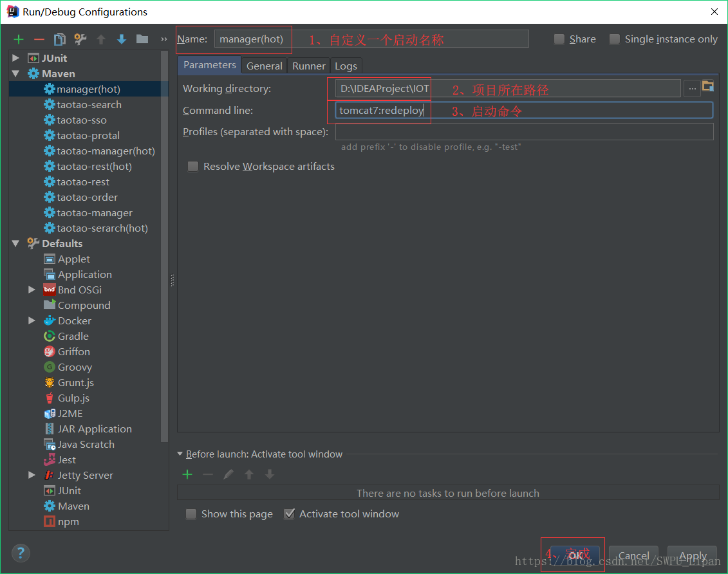Browse working directory with ellipsis button
Screen dimensions: 728x574
click(692, 88)
